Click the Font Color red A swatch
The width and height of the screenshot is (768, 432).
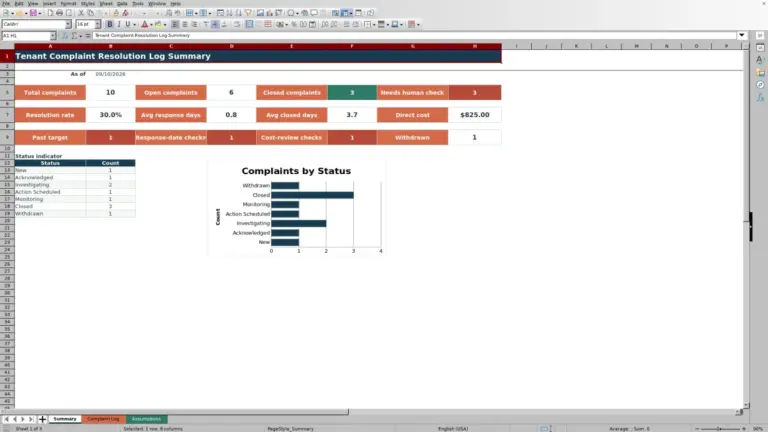tap(144, 24)
